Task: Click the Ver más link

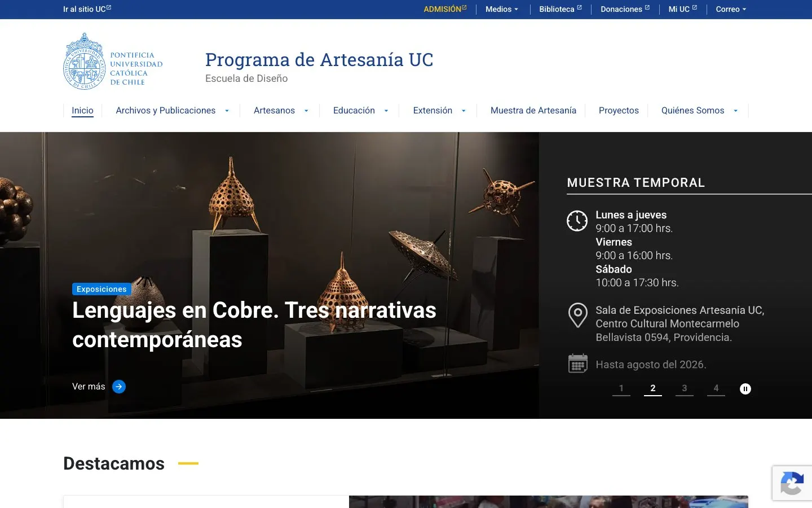Action: tap(89, 387)
